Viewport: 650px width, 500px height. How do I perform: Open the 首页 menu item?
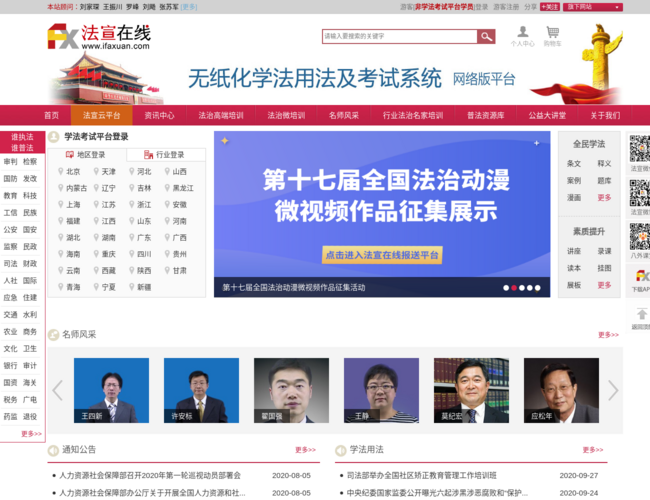click(51, 115)
